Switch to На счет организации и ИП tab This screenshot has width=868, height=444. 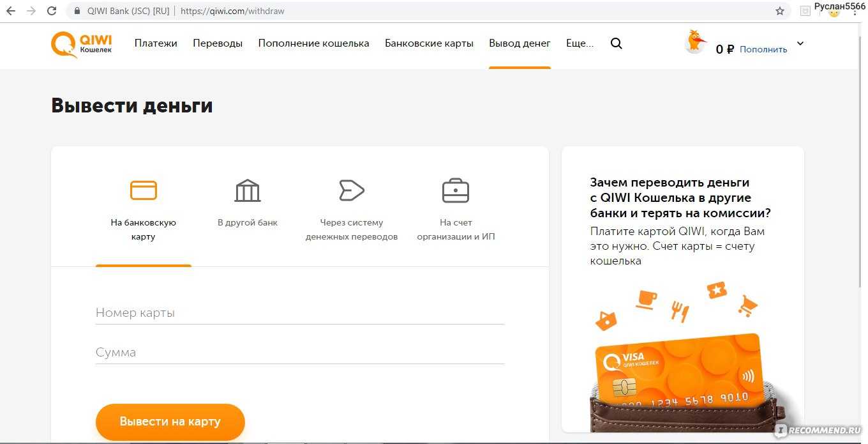456,229
